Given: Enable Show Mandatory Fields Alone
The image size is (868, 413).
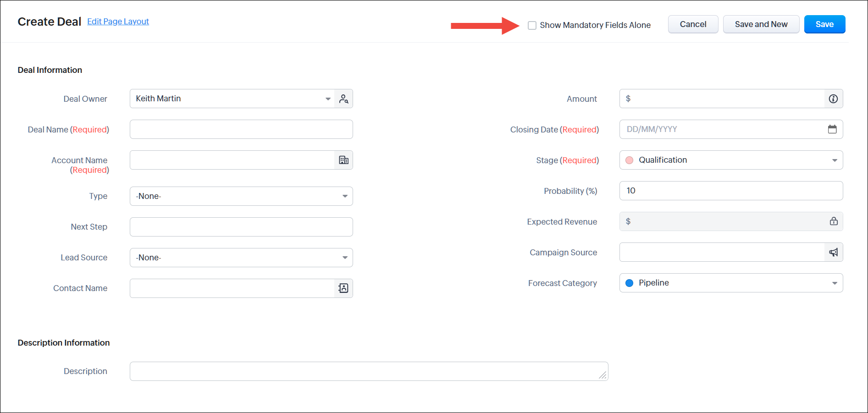Looking at the screenshot, I should point(532,25).
